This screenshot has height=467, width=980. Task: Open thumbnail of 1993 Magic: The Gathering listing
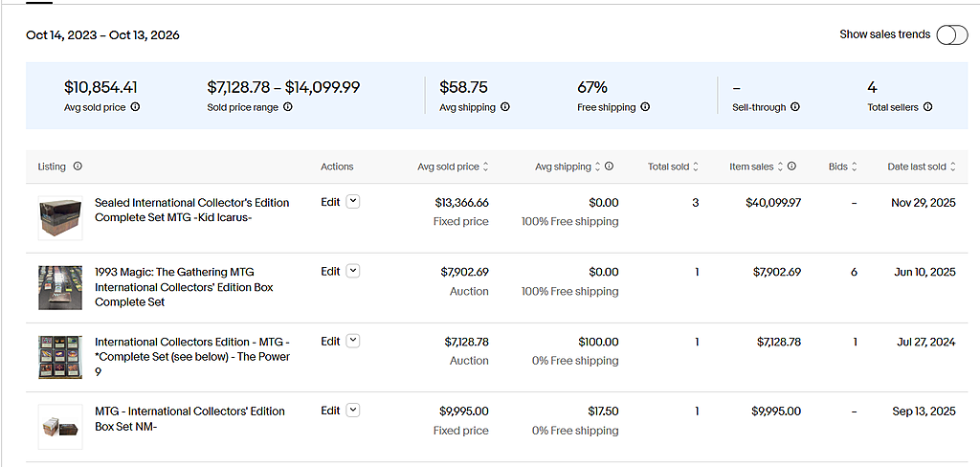coord(60,288)
